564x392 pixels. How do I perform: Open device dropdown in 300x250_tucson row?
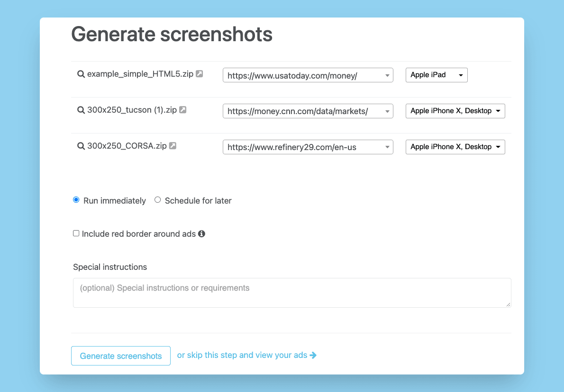pyautogui.click(x=455, y=111)
